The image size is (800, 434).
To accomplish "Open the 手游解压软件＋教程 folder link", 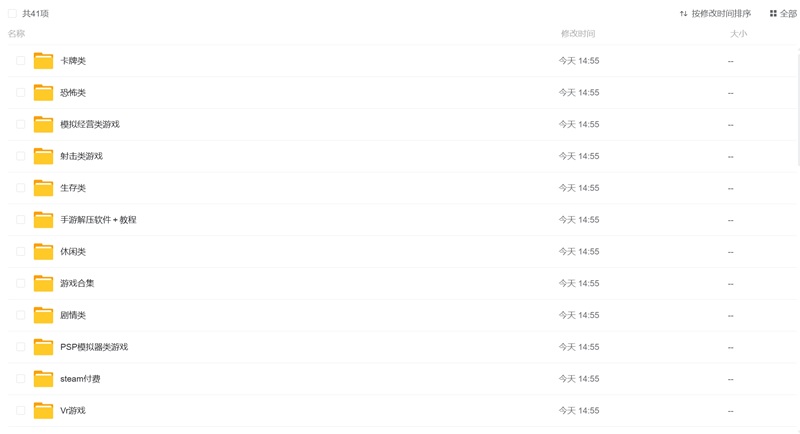I will (x=98, y=220).
